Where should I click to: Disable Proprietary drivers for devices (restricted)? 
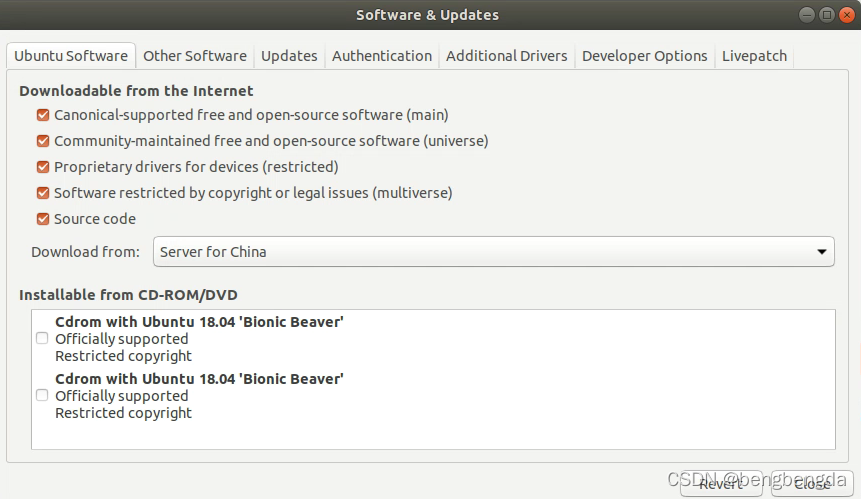pyautogui.click(x=43, y=167)
